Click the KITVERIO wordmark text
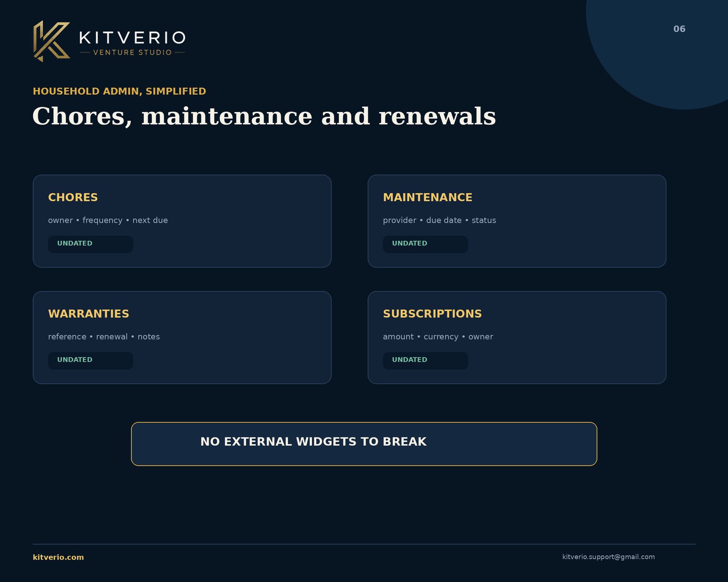Screen dimensions: 728x582 (132, 38)
